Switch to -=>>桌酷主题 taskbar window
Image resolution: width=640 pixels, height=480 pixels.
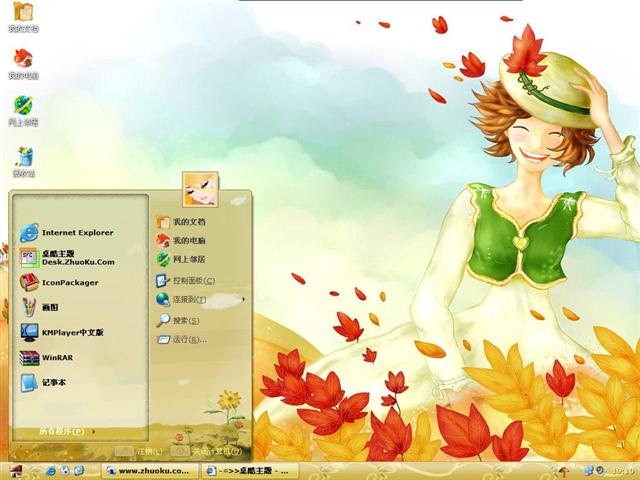250,471
